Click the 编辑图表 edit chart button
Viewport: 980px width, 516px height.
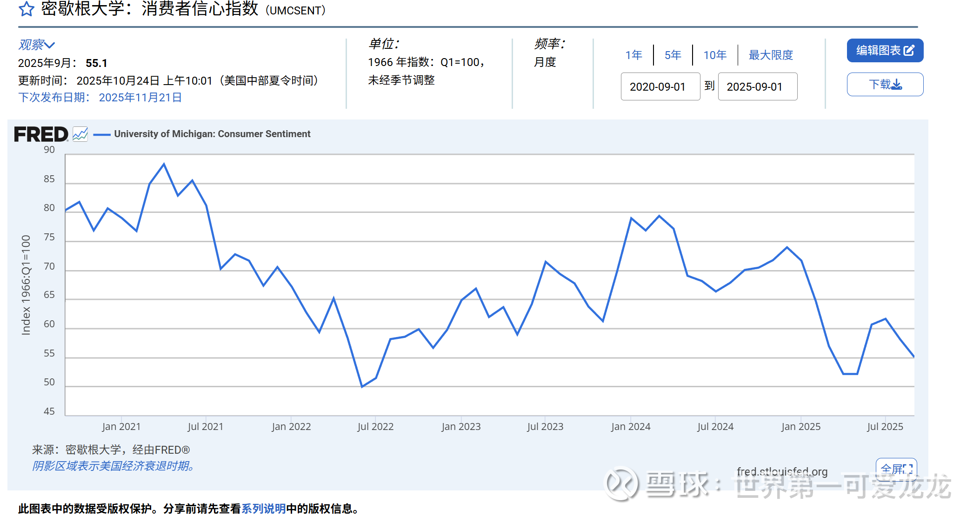[x=885, y=50]
